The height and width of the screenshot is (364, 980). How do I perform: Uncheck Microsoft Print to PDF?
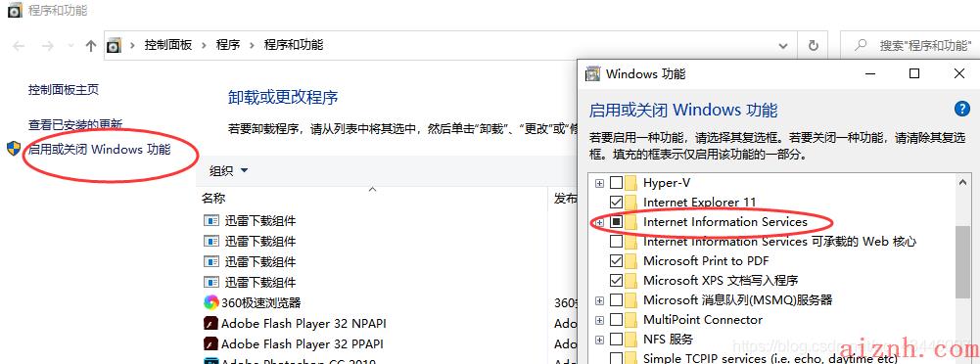click(616, 260)
